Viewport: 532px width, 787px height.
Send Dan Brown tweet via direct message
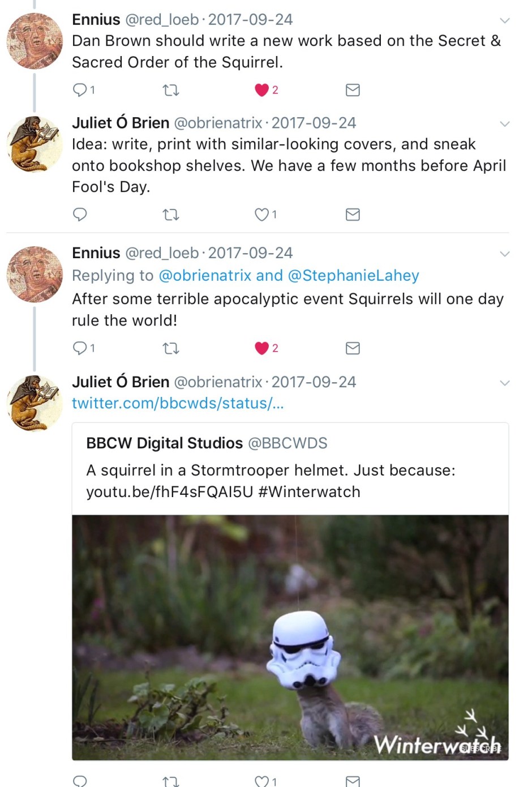pos(353,90)
